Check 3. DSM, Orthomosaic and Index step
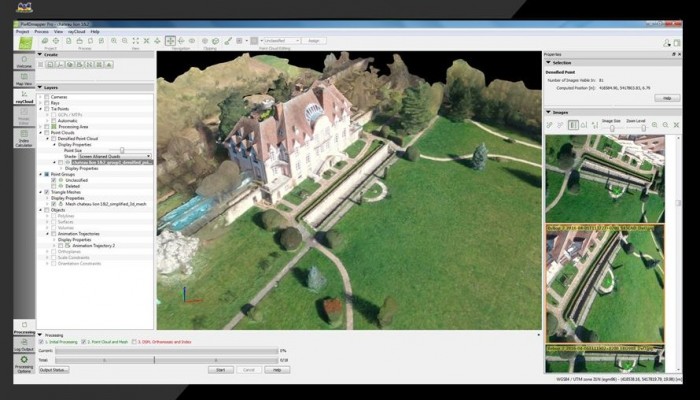The height and width of the screenshot is (400, 700). (x=134, y=342)
